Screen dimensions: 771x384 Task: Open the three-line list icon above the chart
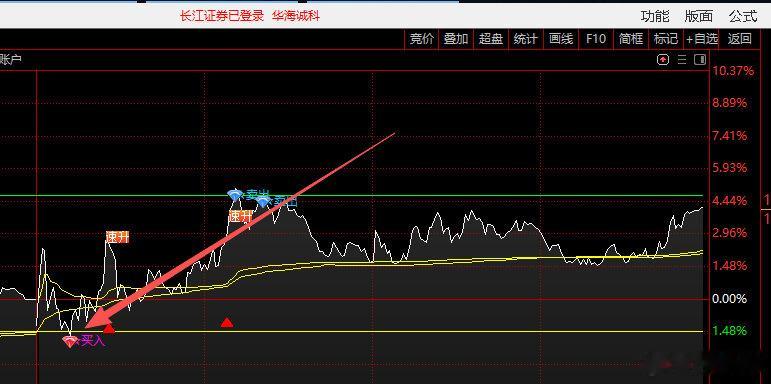682,60
